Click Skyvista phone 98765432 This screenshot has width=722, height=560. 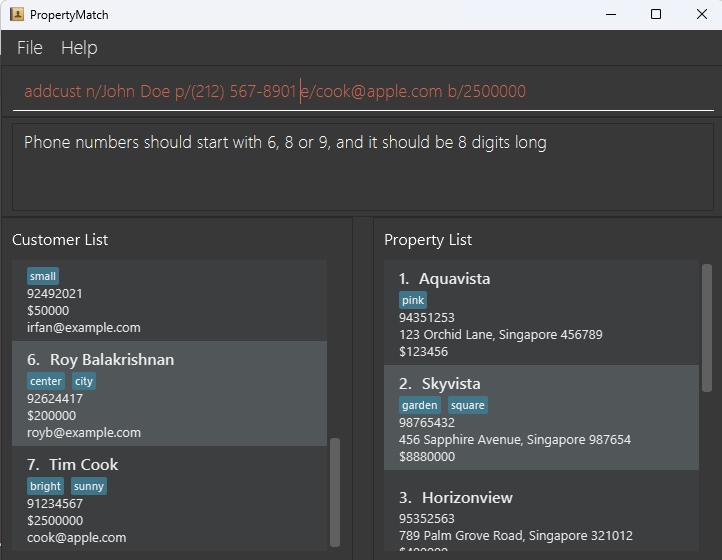(x=427, y=423)
